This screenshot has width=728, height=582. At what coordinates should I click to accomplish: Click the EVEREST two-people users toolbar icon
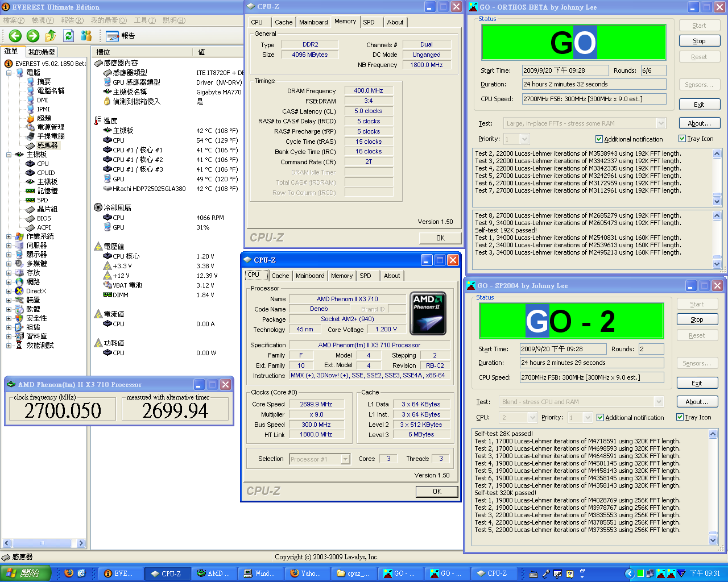click(x=86, y=36)
